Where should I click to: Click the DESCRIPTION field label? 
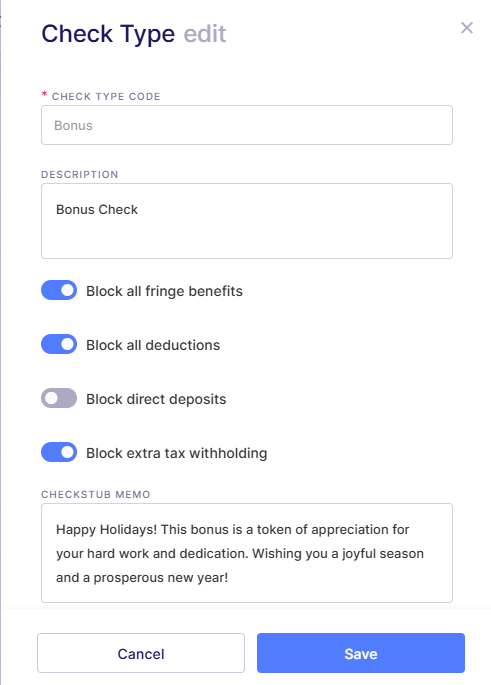(80, 174)
